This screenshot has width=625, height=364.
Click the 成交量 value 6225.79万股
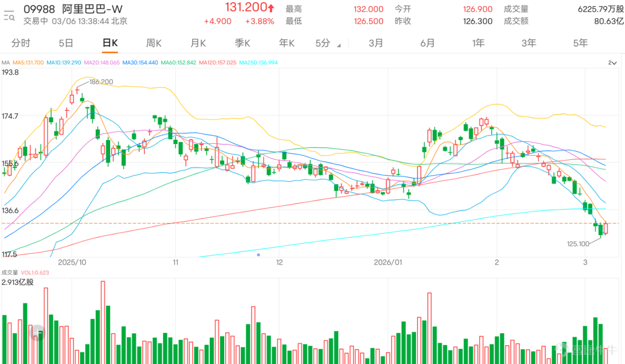tap(601, 9)
